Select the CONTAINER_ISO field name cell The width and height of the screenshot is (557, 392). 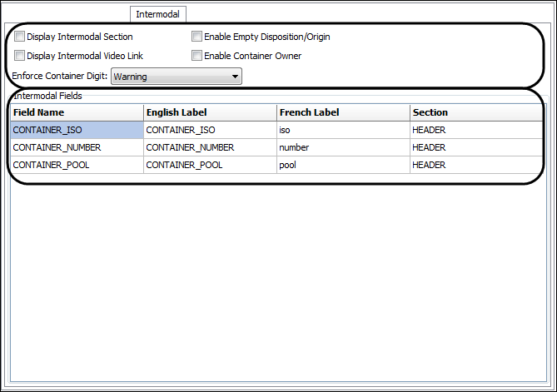point(77,130)
